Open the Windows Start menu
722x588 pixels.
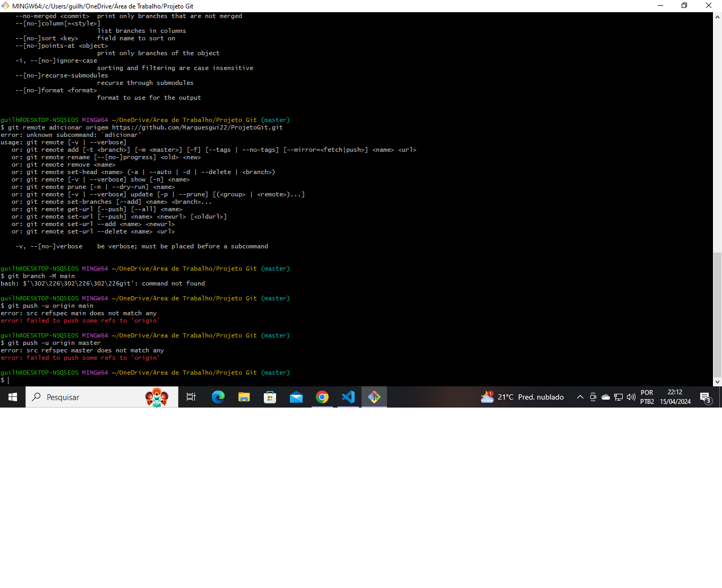tap(13, 397)
